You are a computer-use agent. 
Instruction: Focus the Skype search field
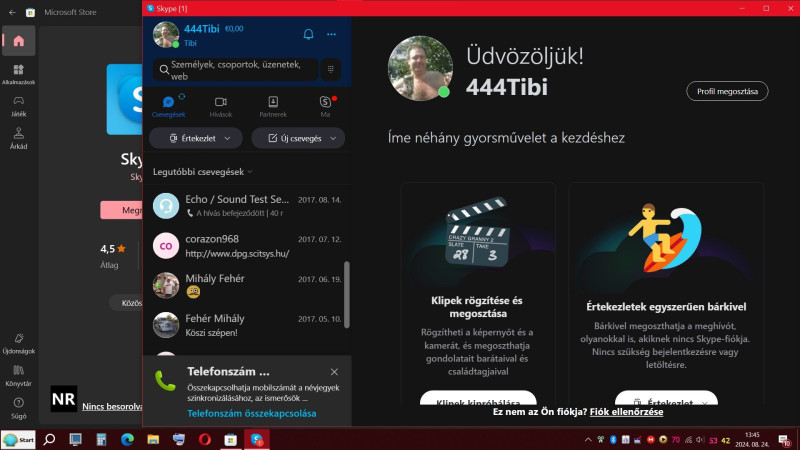(x=236, y=70)
